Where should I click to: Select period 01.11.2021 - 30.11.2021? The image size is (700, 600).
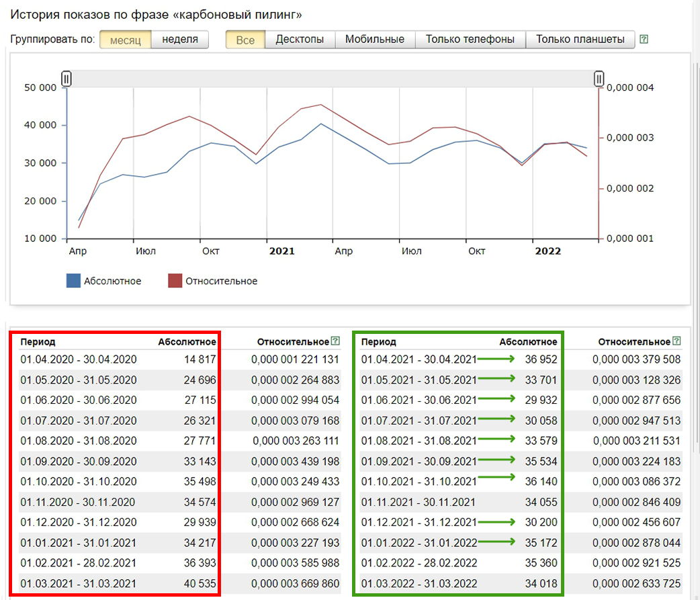[x=419, y=502]
